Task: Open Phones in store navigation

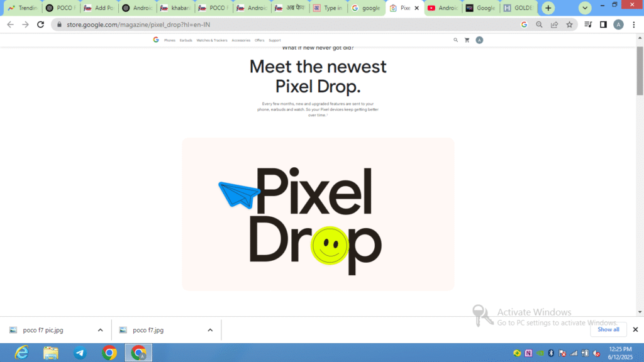Action: (170, 40)
